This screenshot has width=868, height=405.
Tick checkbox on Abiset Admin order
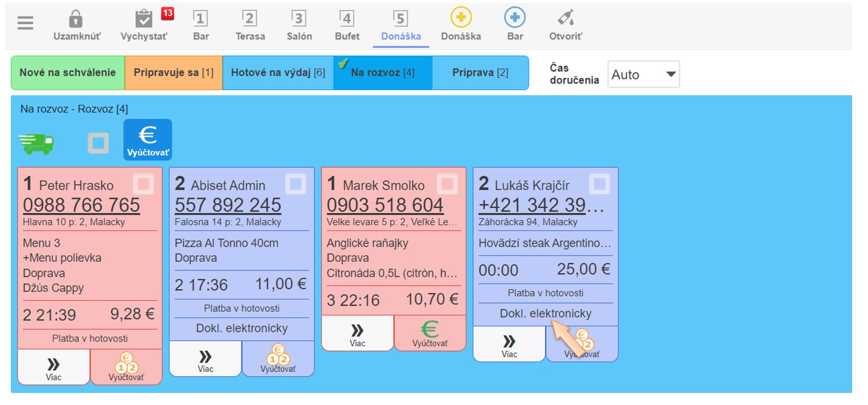(x=295, y=184)
